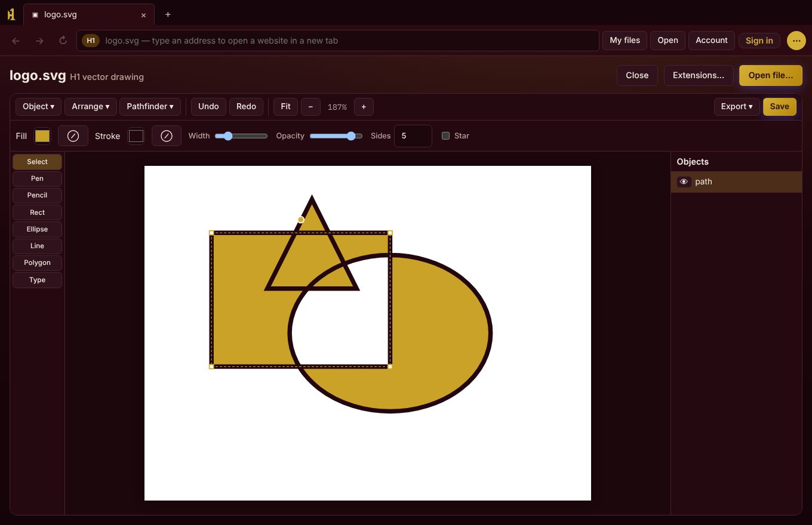
Task: Click the Stroke color swatch
Action: (x=136, y=136)
